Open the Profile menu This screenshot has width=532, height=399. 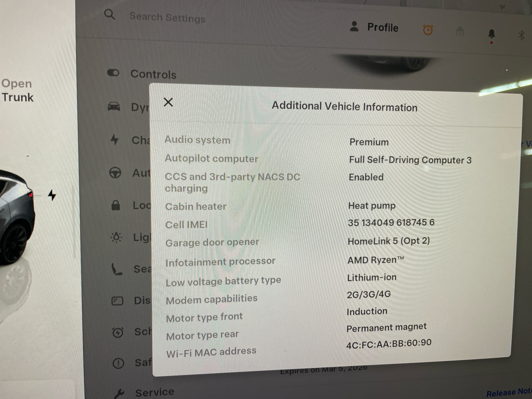pos(374,27)
